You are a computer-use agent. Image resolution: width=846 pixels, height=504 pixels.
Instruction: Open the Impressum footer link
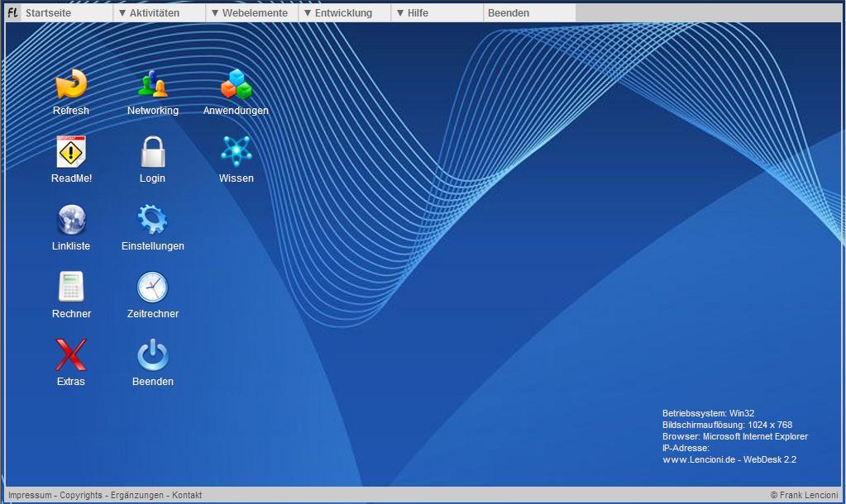pyautogui.click(x=30, y=495)
